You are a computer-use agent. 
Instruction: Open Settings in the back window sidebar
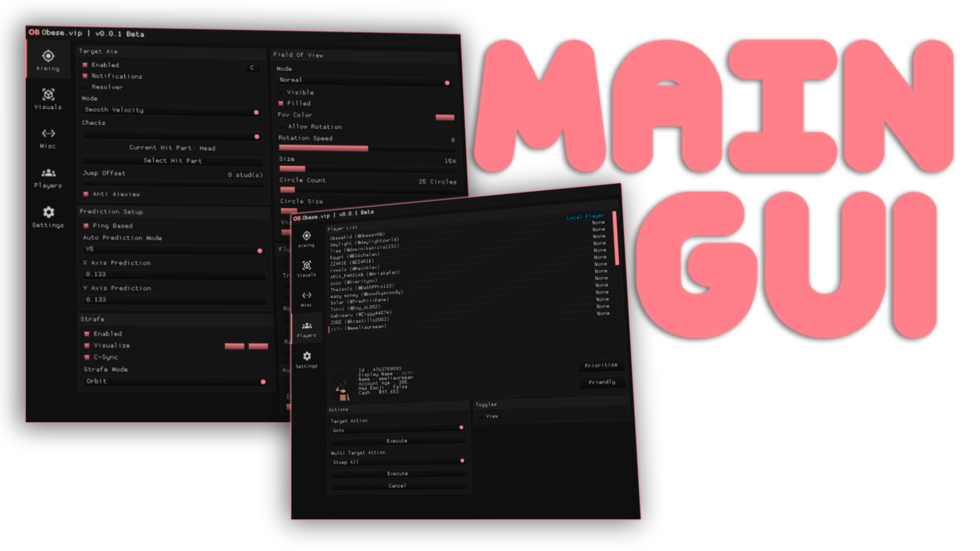48,217
